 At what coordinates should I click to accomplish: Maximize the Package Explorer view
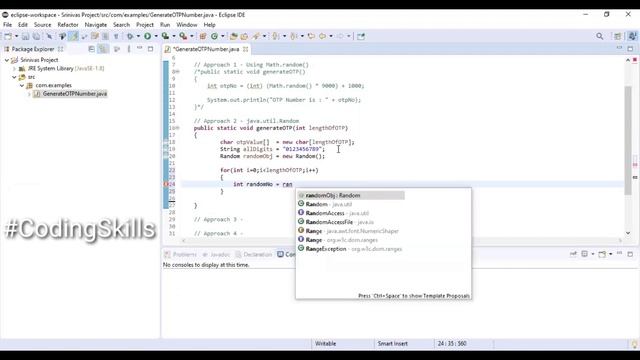tap(151, 49)
